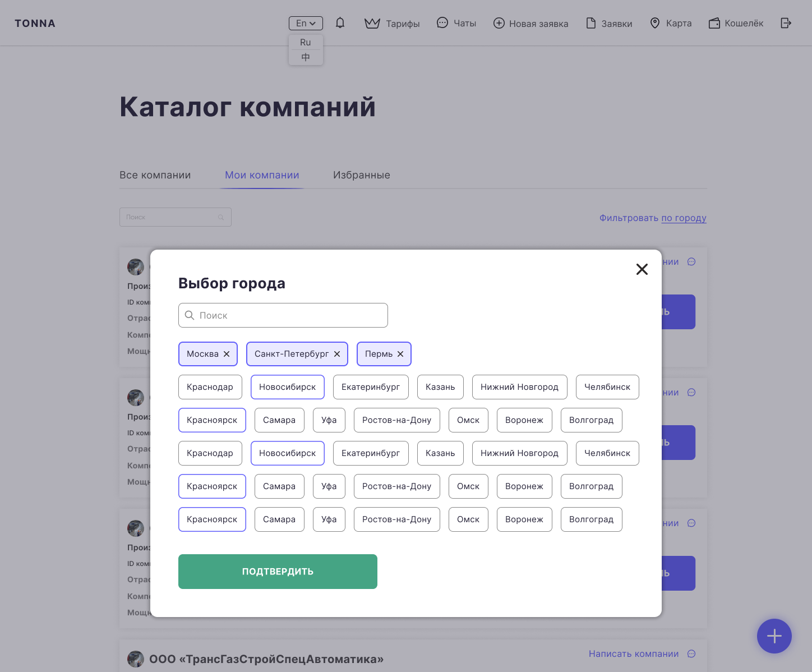
Task: Focus the Поиск field in the city dialog
Action: point(283,315)
